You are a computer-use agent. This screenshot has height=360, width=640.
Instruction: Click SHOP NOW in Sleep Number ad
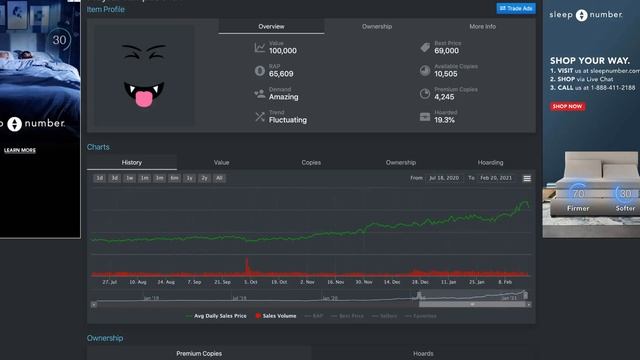point(567,107)
